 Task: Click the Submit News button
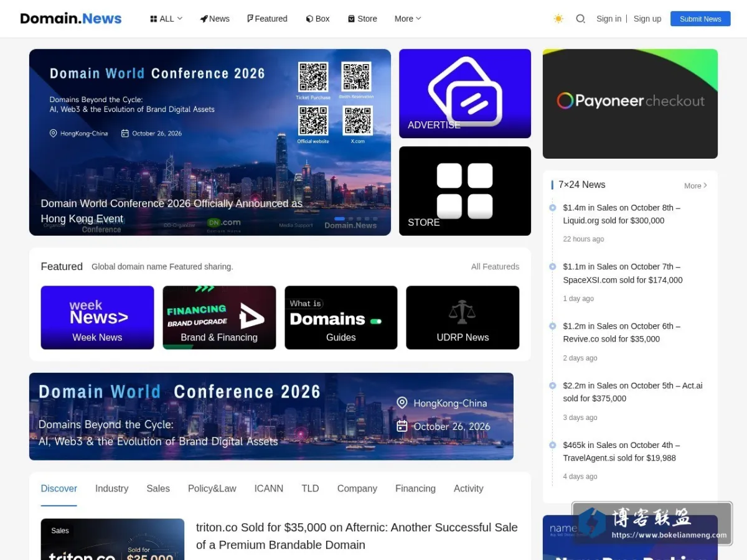[700, 19]
